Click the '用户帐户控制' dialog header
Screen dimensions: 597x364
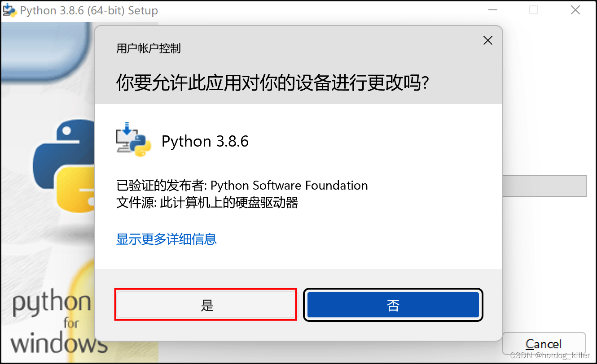coord(148,48)
